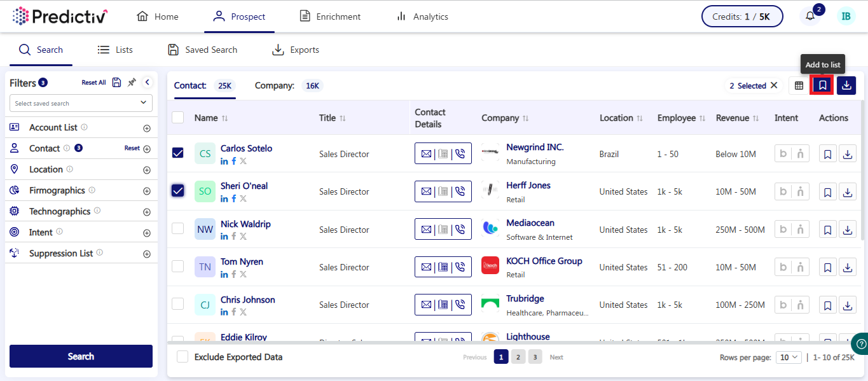The height and width of the screenshot is (381, 868).
Task: Open Sheri O'neal's Facebook profile
Action: tap(233, 198)
